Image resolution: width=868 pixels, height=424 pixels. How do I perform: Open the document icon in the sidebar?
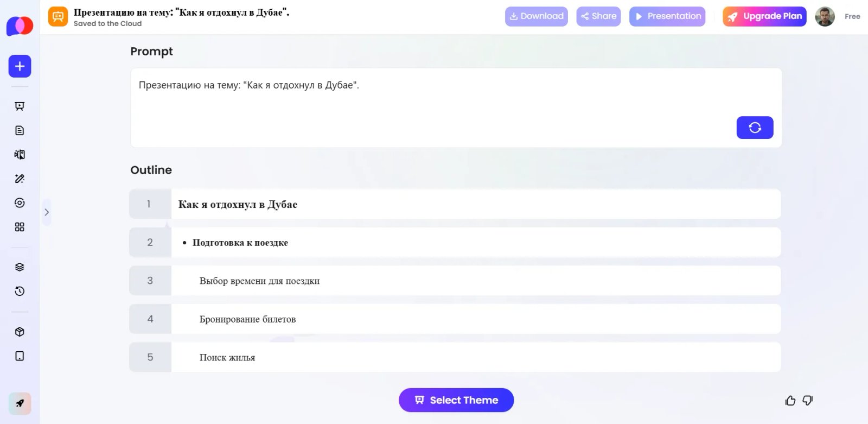coord(20,130)
